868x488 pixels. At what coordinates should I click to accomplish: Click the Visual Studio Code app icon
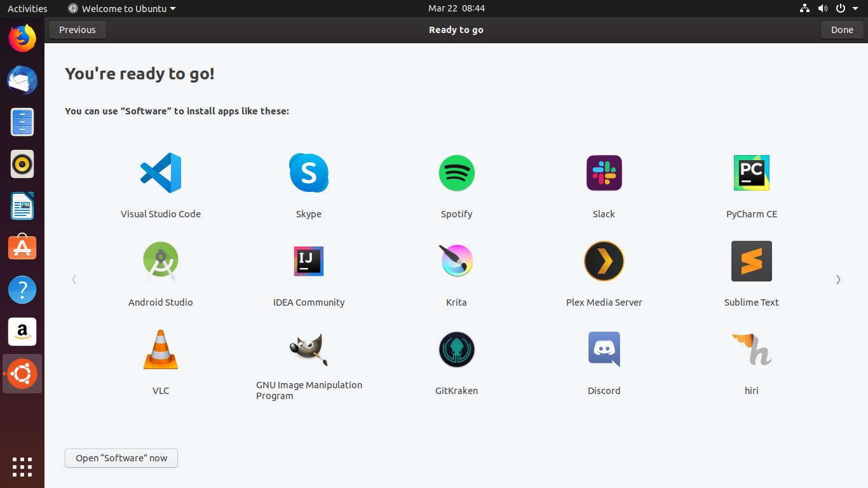coord(161,173)
